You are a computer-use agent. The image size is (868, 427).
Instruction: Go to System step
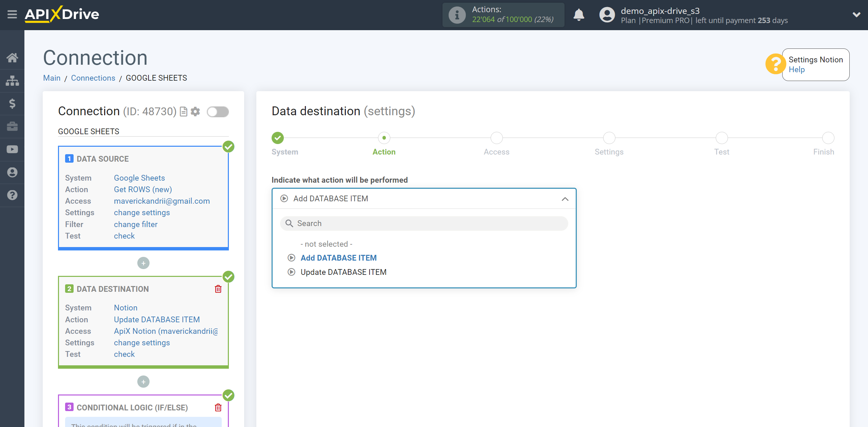tap(278, 138)
